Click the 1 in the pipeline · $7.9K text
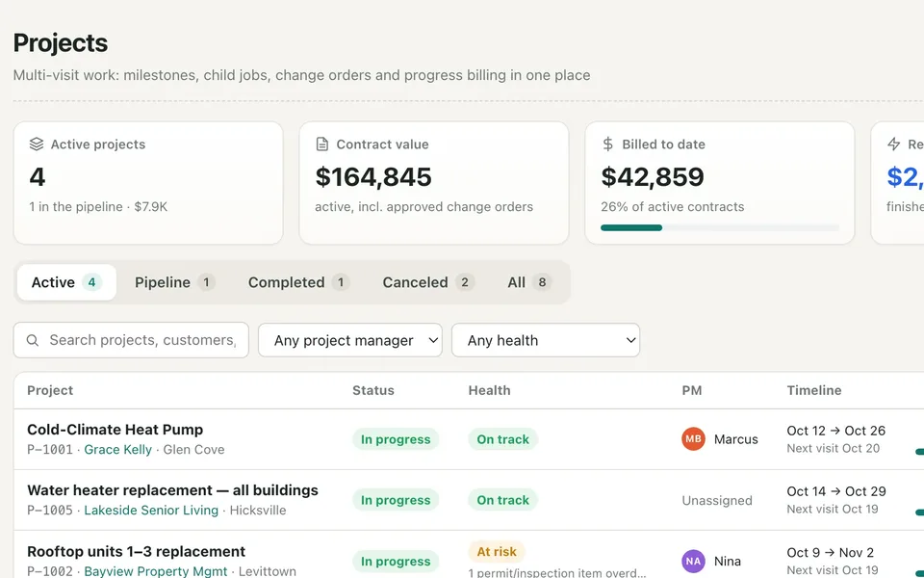 point(98,207)
